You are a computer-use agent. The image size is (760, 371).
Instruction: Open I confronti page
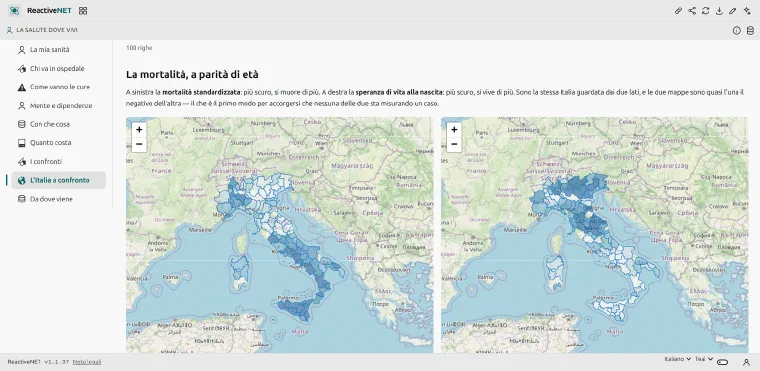59,161
